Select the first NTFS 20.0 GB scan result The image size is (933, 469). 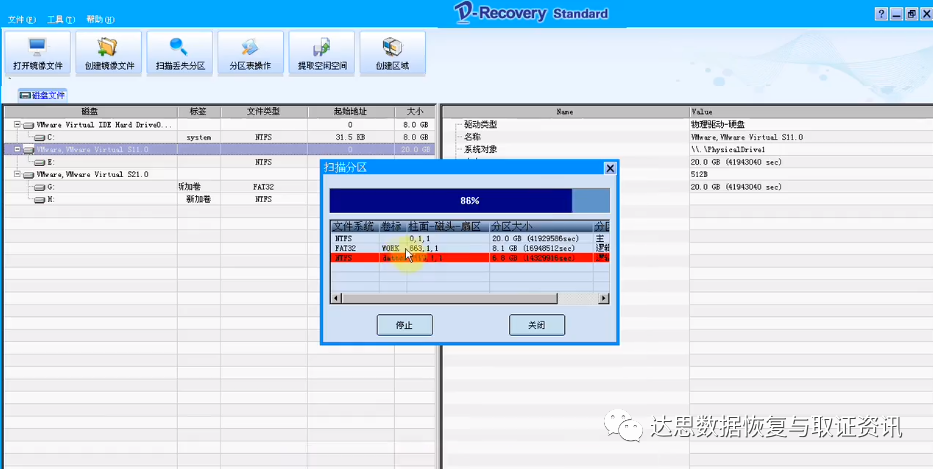(469, 238)
